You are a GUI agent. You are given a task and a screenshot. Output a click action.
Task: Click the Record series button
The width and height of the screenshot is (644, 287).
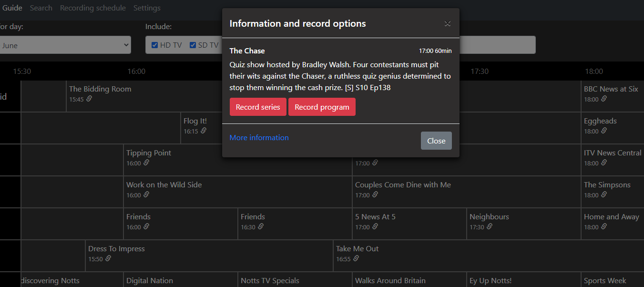tap(258, 107)
